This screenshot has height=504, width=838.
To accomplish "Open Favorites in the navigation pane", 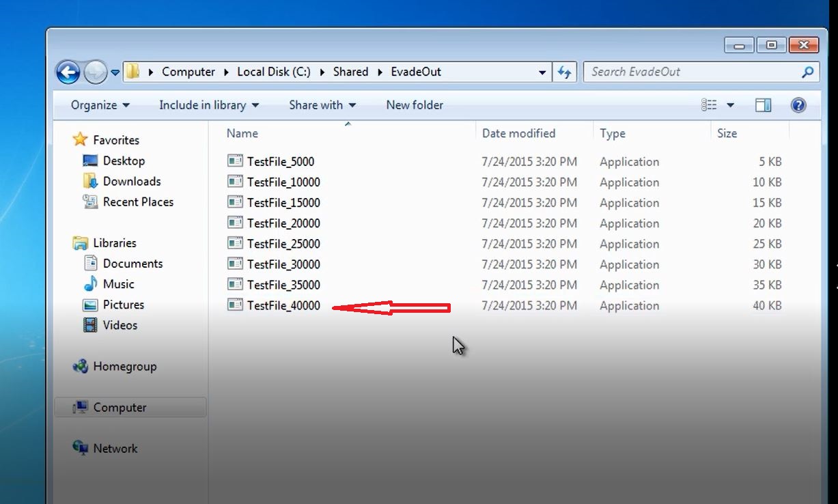I will tap(116, 140).
